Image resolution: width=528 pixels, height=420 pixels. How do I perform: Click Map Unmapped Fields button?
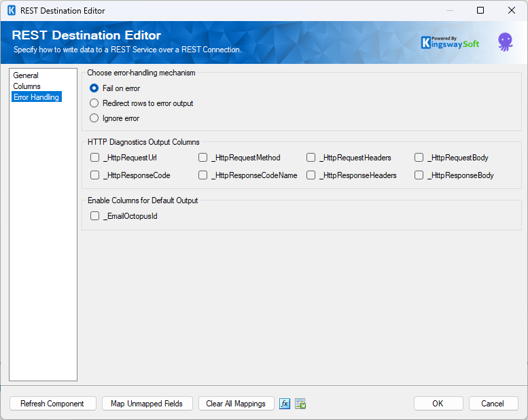[147, 404]
